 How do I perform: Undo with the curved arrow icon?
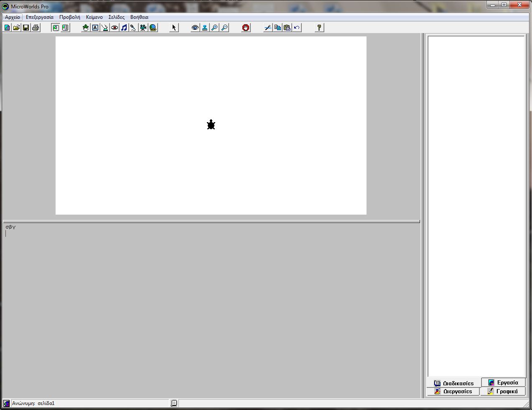click(297, 28)
